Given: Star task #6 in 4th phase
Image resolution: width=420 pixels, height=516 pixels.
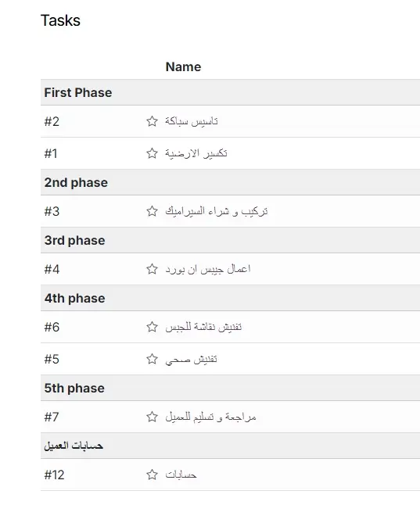Looking at the screenshot, I should [x=152, y=327].
